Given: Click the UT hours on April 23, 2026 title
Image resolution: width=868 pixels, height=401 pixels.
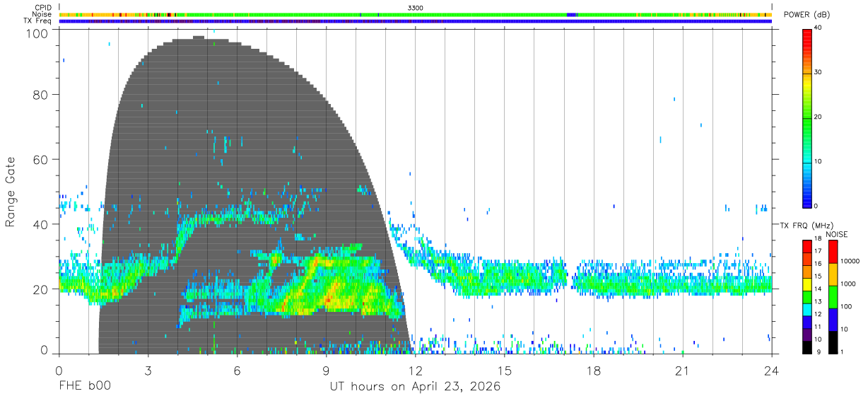Looking at the screenshot, I should tap(415, 387).
